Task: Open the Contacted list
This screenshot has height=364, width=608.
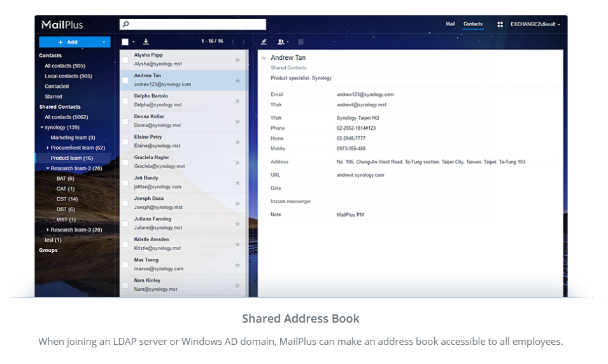Action: pos(57,87)
